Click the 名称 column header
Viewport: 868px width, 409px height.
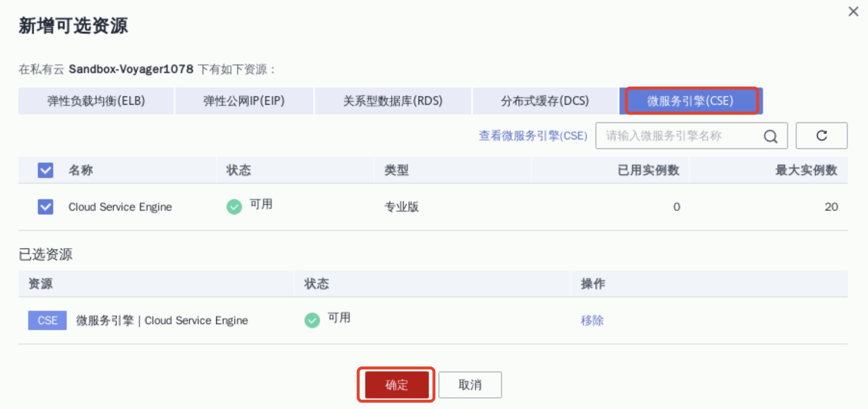coord(81,170)
